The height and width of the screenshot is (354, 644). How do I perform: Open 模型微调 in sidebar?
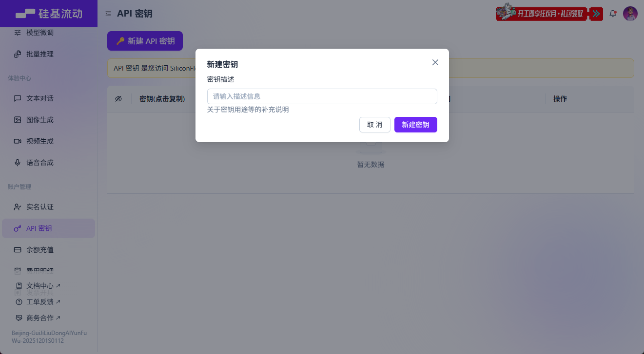point(40,33)
